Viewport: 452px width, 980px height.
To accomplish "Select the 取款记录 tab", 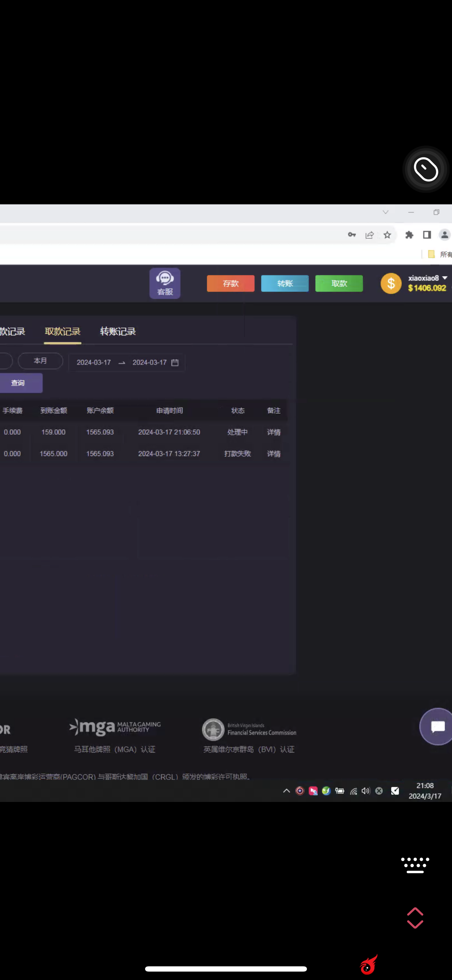I will click(x=62, y=331).
